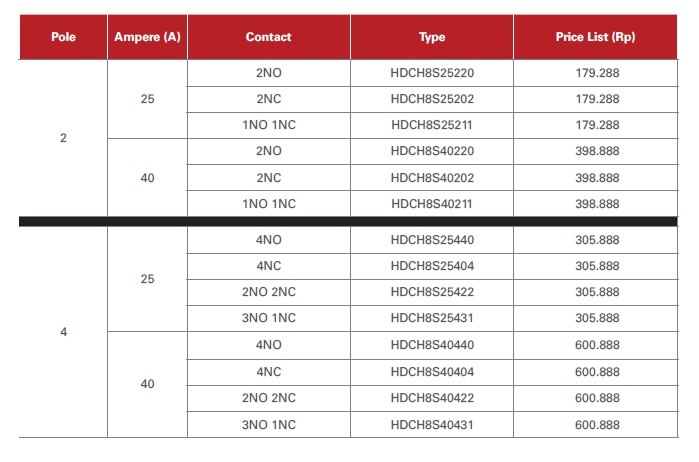Select type cell HDCH8S40422
The width and height of the screenshot is (699, 462).
tap(432, 398)
